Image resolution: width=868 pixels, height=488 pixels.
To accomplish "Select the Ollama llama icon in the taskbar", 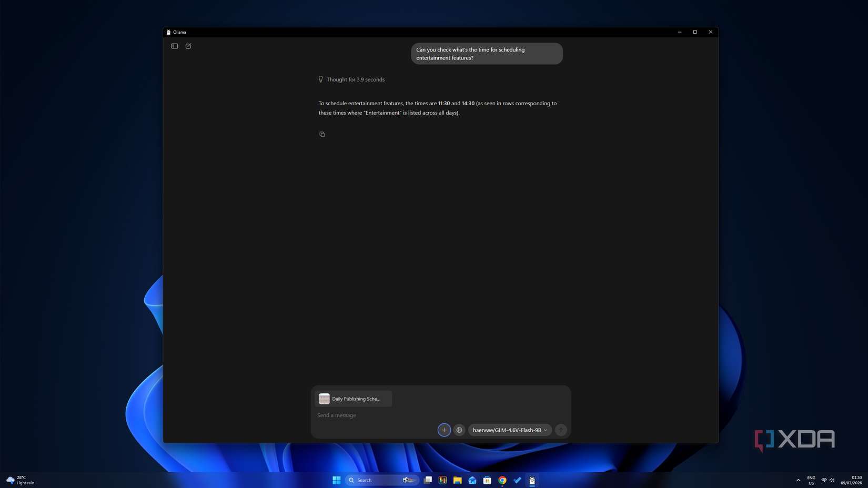I will (x=532, y=480).
